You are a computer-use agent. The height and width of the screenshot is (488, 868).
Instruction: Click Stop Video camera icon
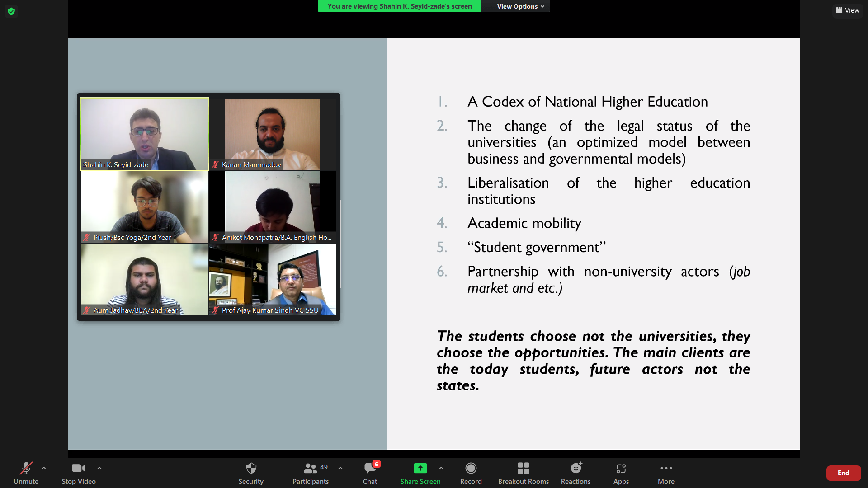click(x=78, y=469)
